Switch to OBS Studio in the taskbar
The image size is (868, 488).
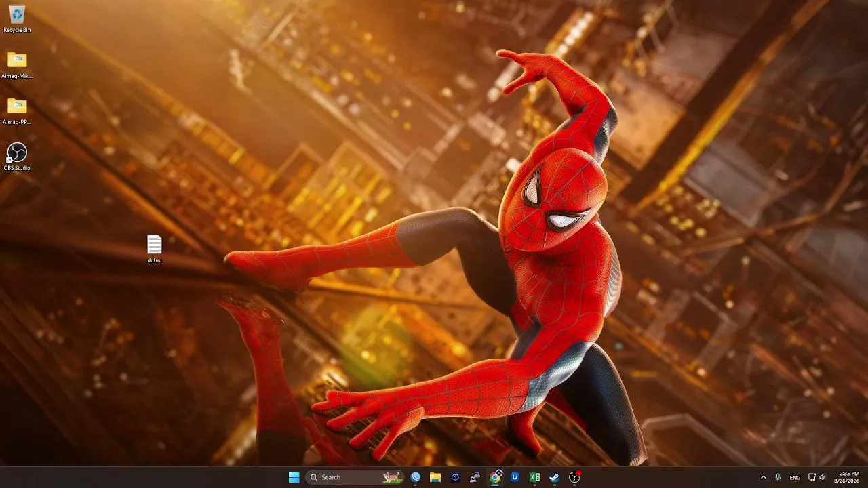pyautogui.click(x=574, y=477)
